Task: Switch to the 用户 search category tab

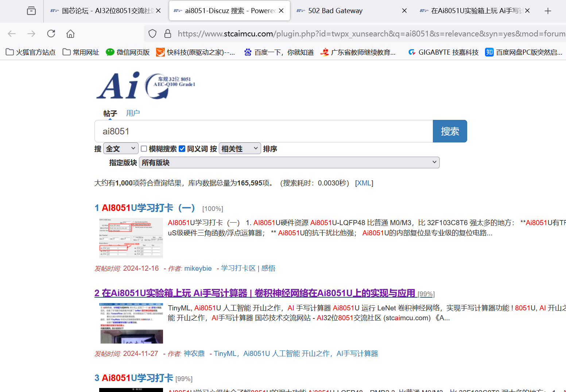Action: pos(133,113)
